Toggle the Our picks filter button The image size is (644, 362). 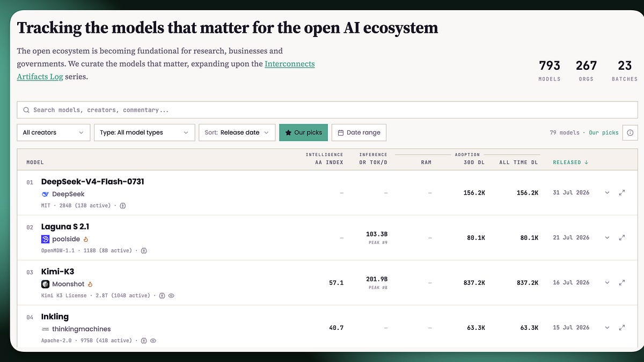pyautogui.click(x=303, y=132)
